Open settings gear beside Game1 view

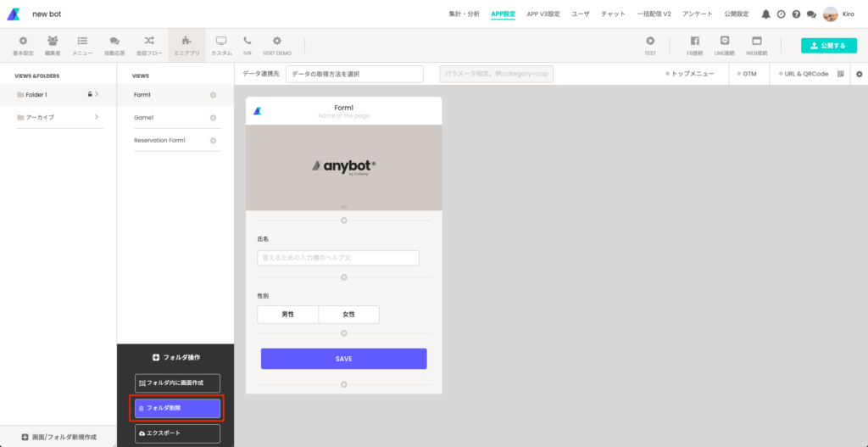click(213, 118)
